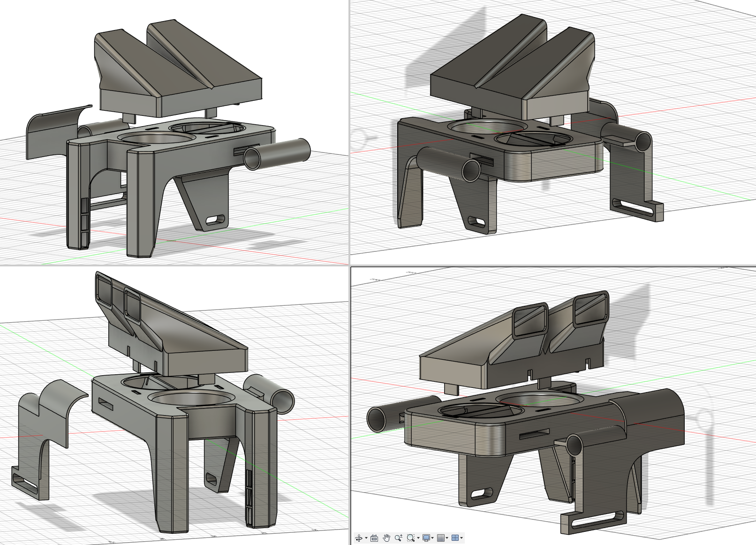
Task: Expand the Display Settings dropdown arrow
Action: tap(432, 538)
